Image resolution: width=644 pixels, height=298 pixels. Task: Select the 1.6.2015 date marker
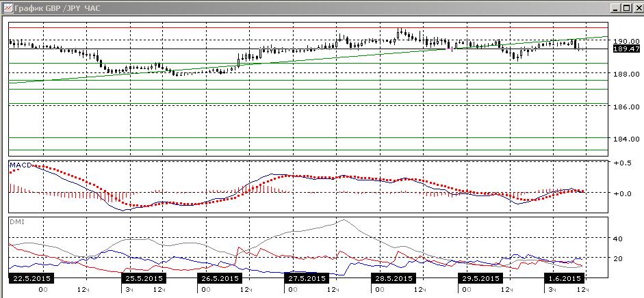(565, 278)
